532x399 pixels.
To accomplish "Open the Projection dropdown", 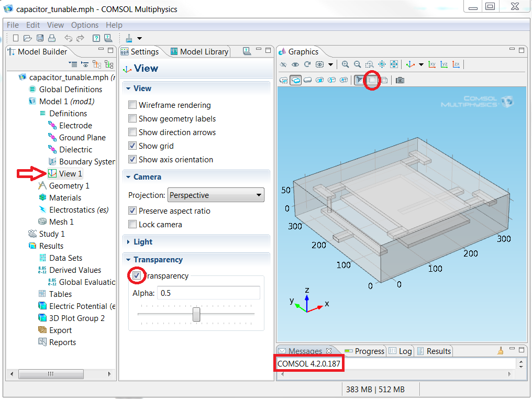I will (x=216, y=195).
